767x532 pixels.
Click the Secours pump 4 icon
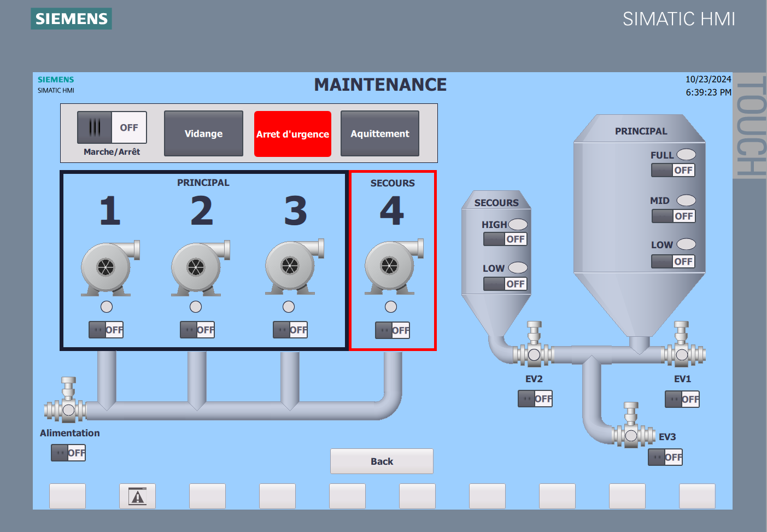(394, 267)
